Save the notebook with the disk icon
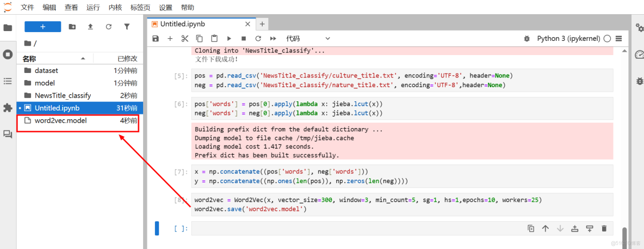 (x=155, y=38)
